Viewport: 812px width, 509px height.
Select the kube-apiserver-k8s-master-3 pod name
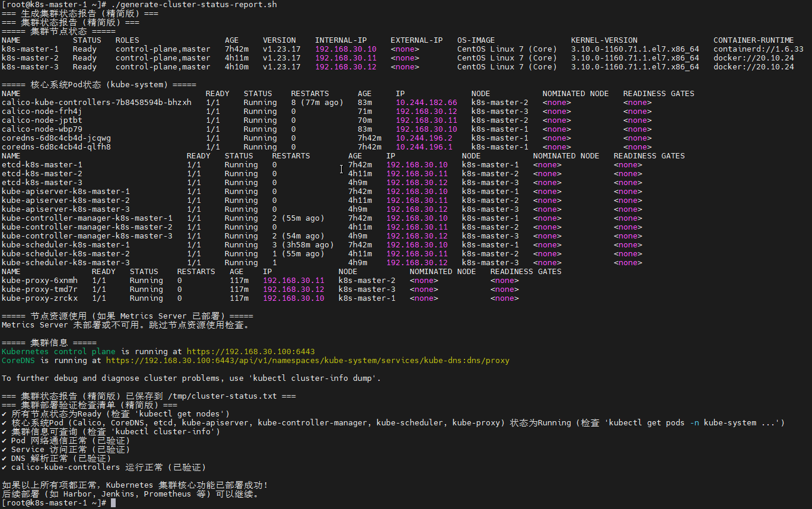66,209
